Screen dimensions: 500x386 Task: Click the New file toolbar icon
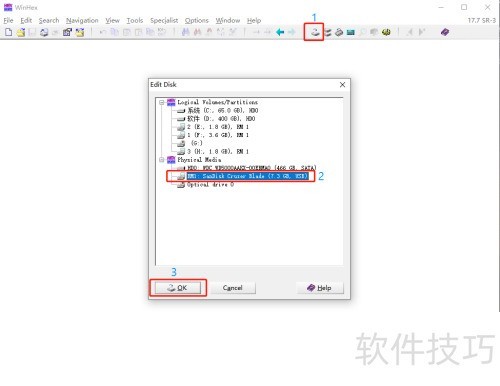9,32
